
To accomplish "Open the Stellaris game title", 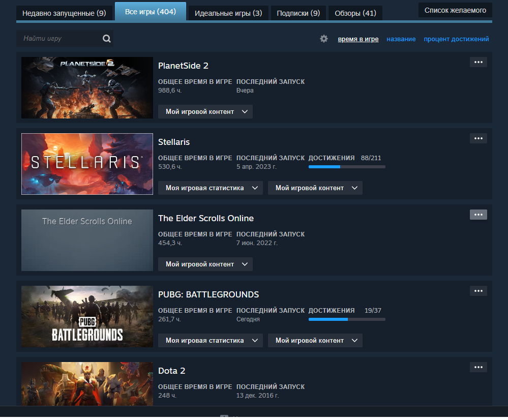I will coord(174,142).
